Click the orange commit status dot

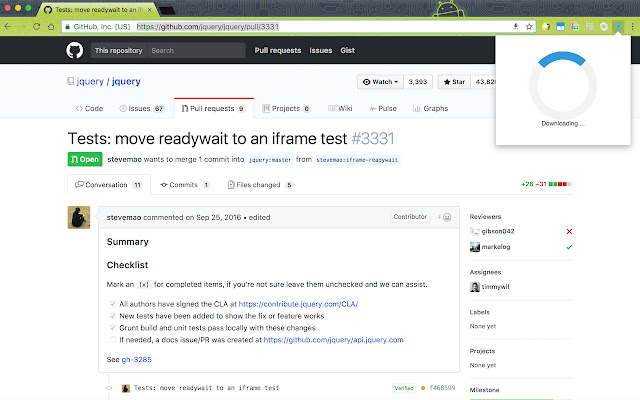tap(423, 388)
